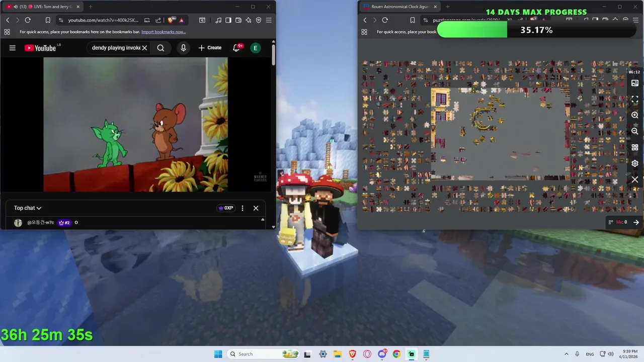Viewport: 644px width, 362px height.
Task: Open Brave VPN shield icon in YouTube window
Action: coord(259,20)
